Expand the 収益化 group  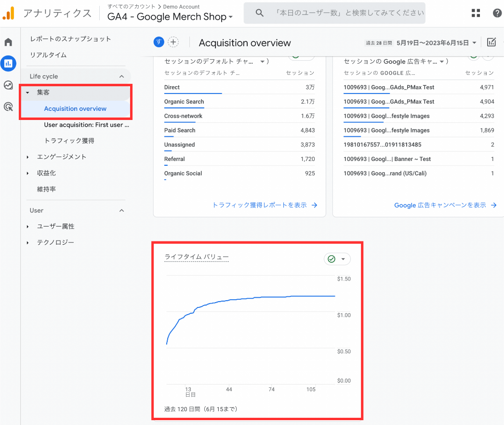(x=27, y=173)
